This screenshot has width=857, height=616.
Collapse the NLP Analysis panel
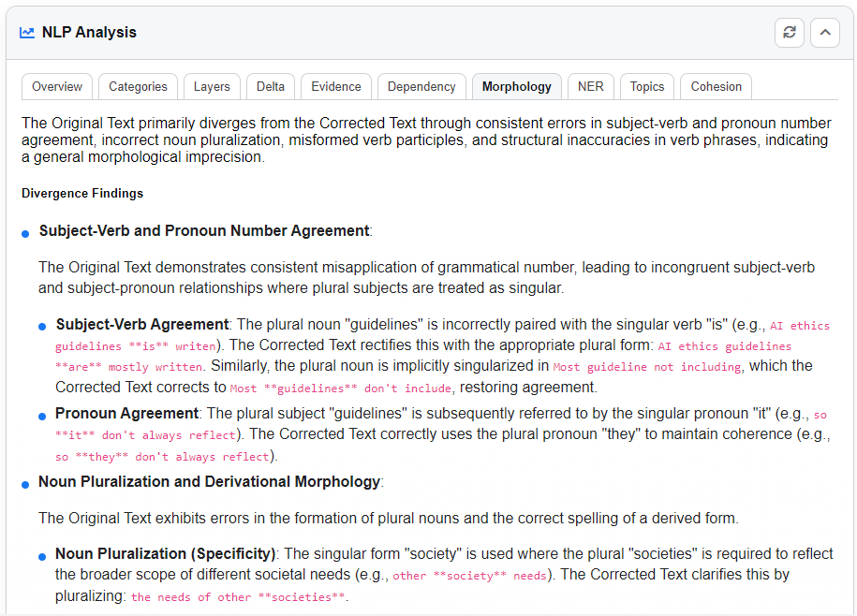click(x=824, y=33)
